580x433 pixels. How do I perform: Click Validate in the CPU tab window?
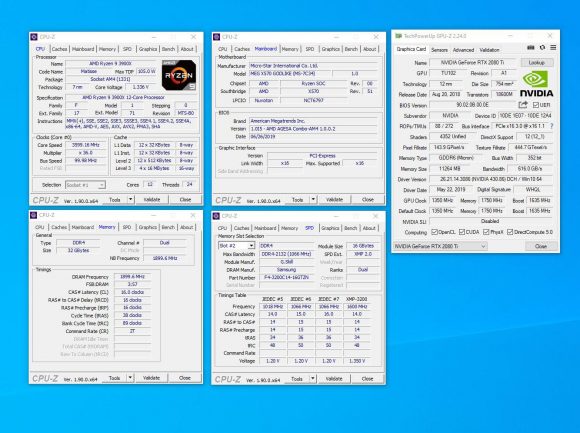tap(152, 200)
